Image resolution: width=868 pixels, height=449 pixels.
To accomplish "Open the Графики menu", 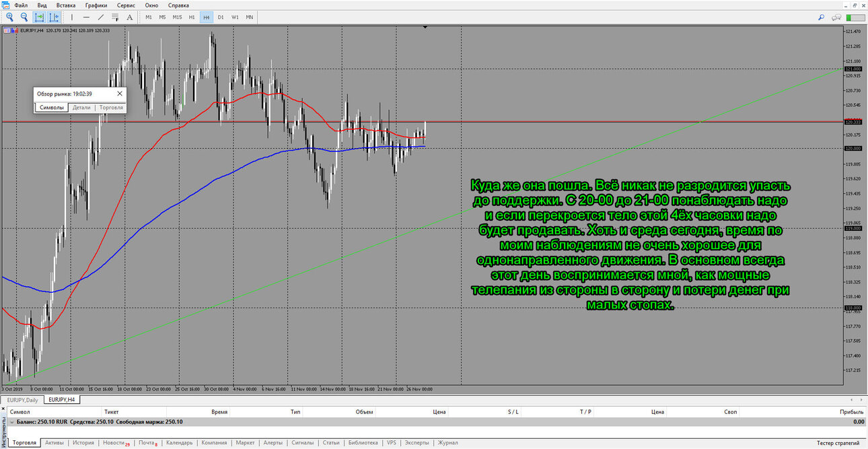I will [96, 5].
